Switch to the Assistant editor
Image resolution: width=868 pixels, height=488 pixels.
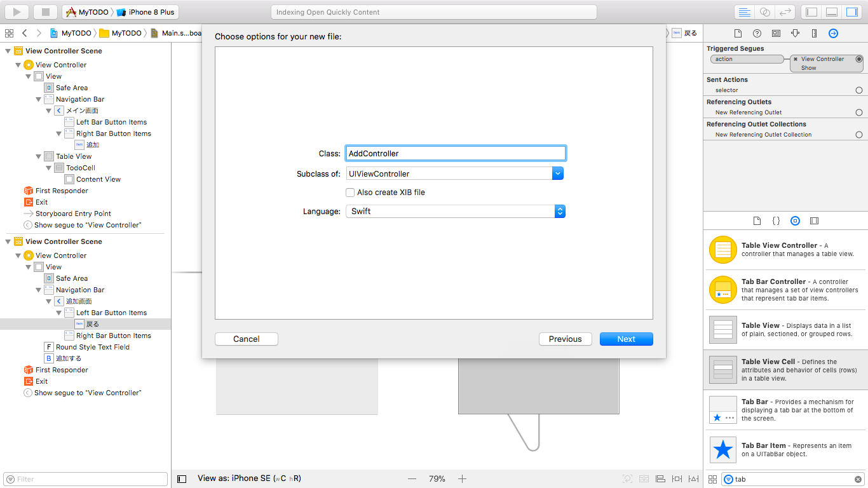click(x=766, y=11)
